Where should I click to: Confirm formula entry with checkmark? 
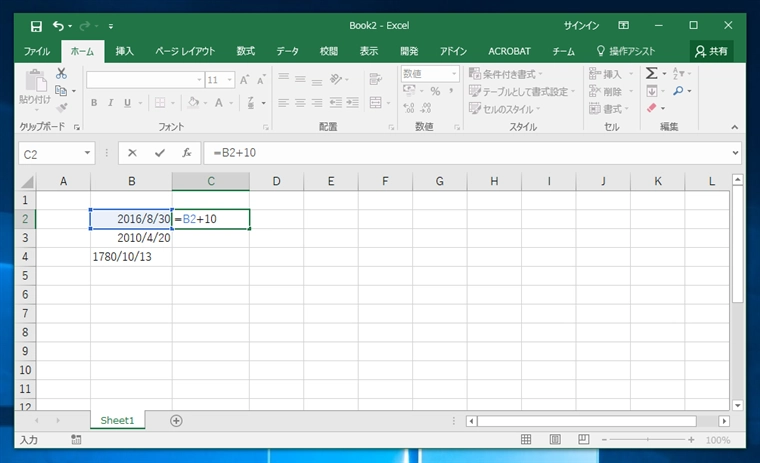tap(159, 153)
